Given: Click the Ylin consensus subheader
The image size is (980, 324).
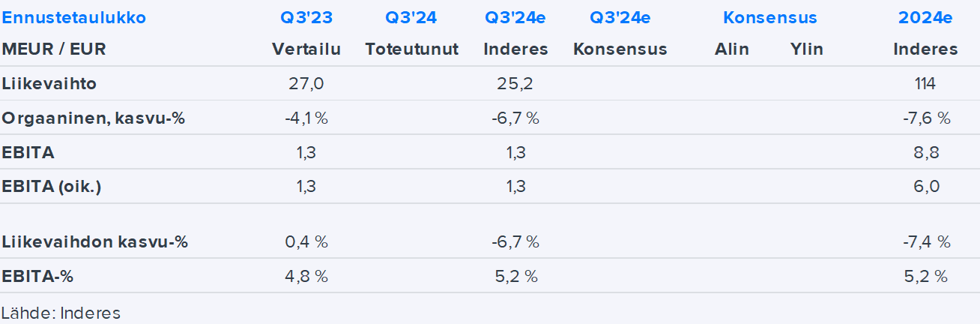Looking at the screenshot, I should point(806,49).
